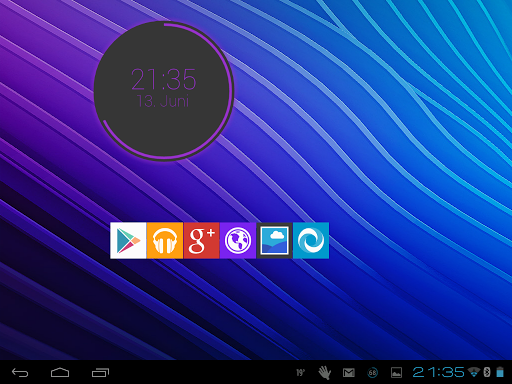The height and width of the screenshot is (384, 512).
Task: Open the Recent apps overview
Action: (x=100, y=372)
